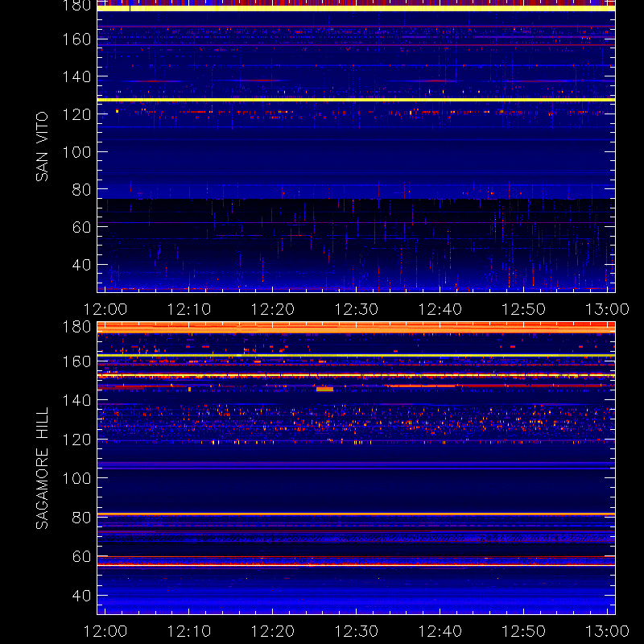Image resolution: width=644 pixels, height=644 pixels.
Task: Click the 120 label on SAGAMORE HILL axis
Action: [x=76, y=440]
